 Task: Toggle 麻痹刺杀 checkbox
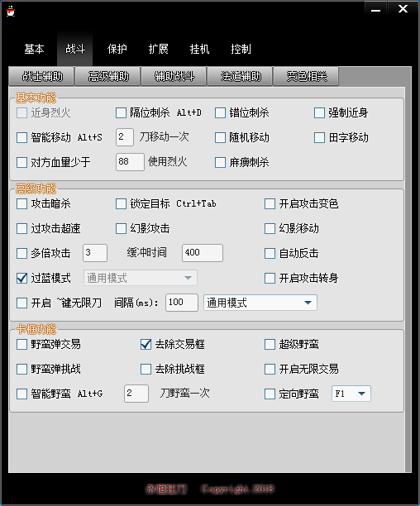(220, 162)
